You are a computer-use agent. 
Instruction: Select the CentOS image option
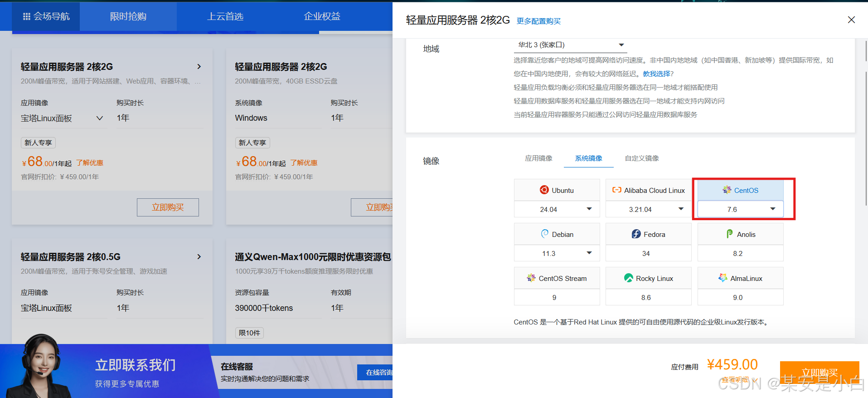[x=740, y=190]
